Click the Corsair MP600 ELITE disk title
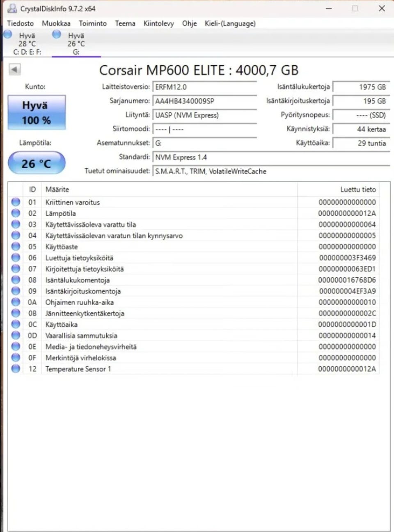Image resolution: width=394 pixels, height=532 pixels. [x=199, y=70]
